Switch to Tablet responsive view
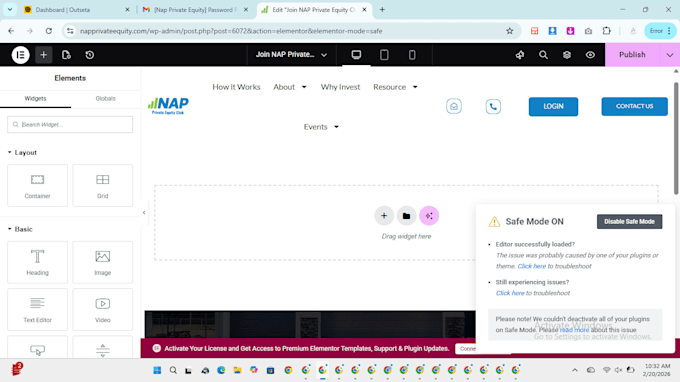 384,55
